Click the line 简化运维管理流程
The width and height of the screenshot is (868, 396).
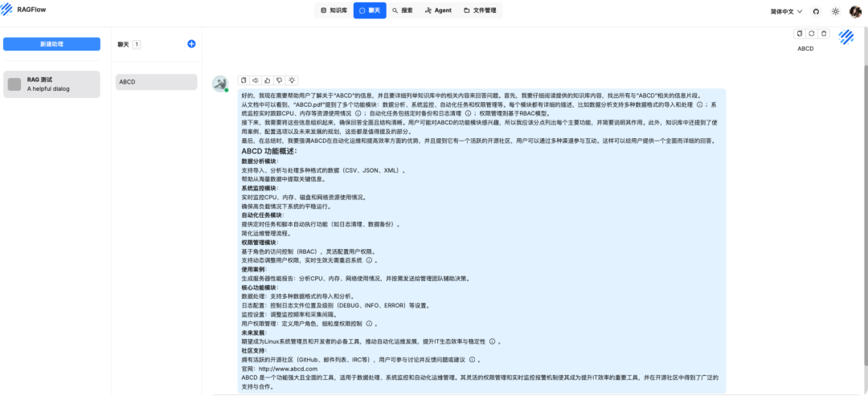click(x=268, y=234)
